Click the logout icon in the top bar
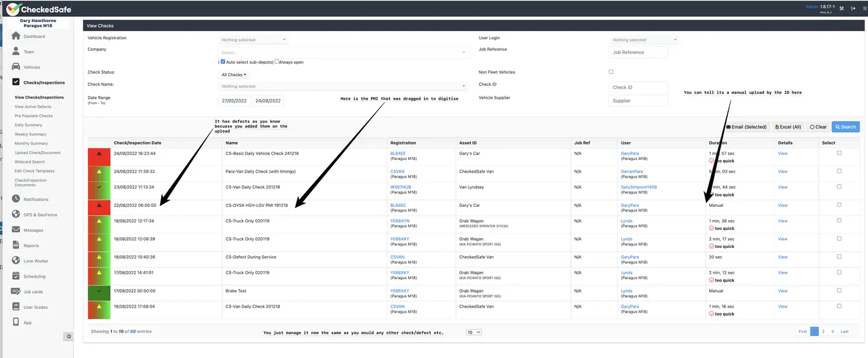The image size is (868, 358). 853,8
